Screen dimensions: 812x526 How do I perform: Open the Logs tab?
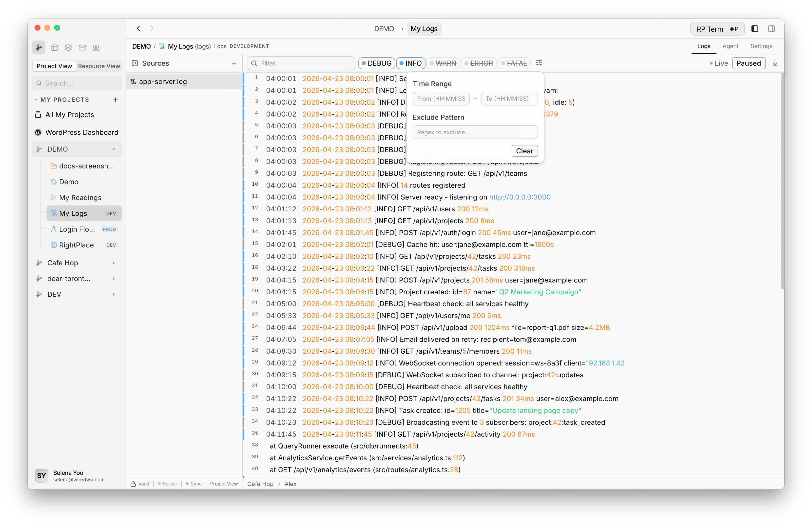[703, 46]
